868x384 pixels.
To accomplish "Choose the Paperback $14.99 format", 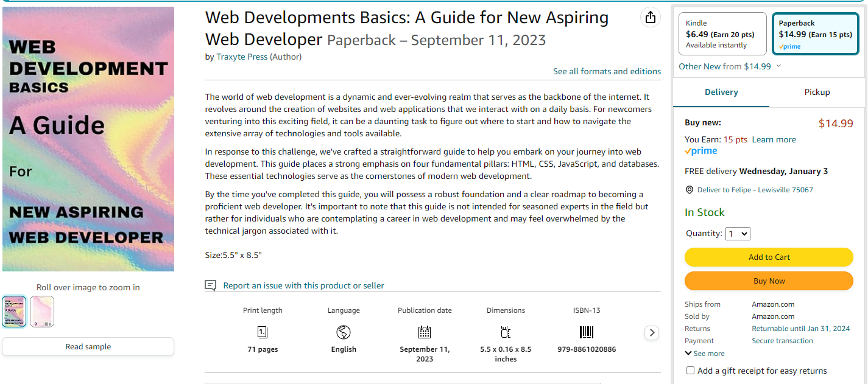I will point(815,34).
